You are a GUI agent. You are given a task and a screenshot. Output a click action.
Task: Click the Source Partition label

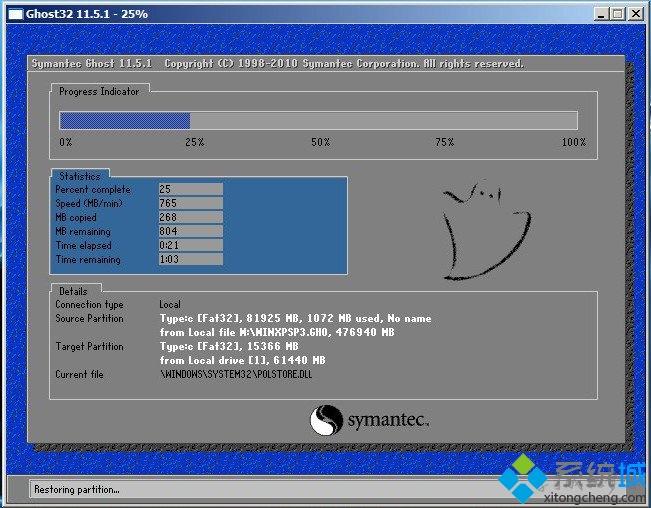click(89, 318)
